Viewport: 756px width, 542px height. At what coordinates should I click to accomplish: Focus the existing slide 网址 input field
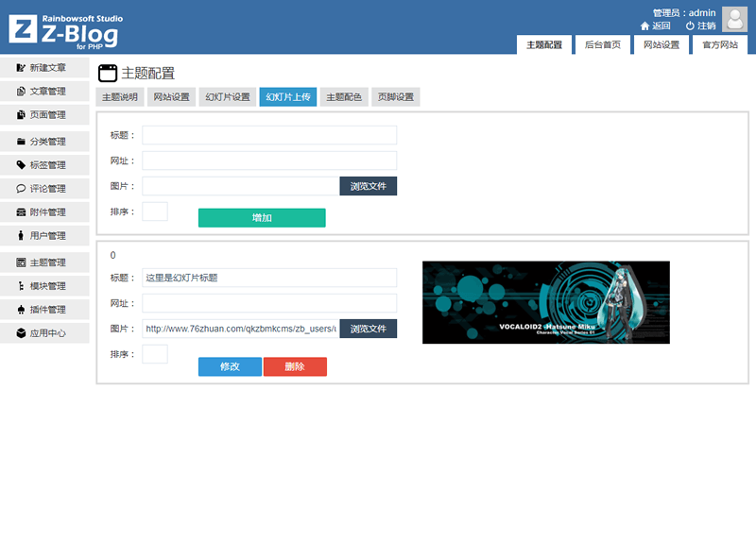(269, 303)
